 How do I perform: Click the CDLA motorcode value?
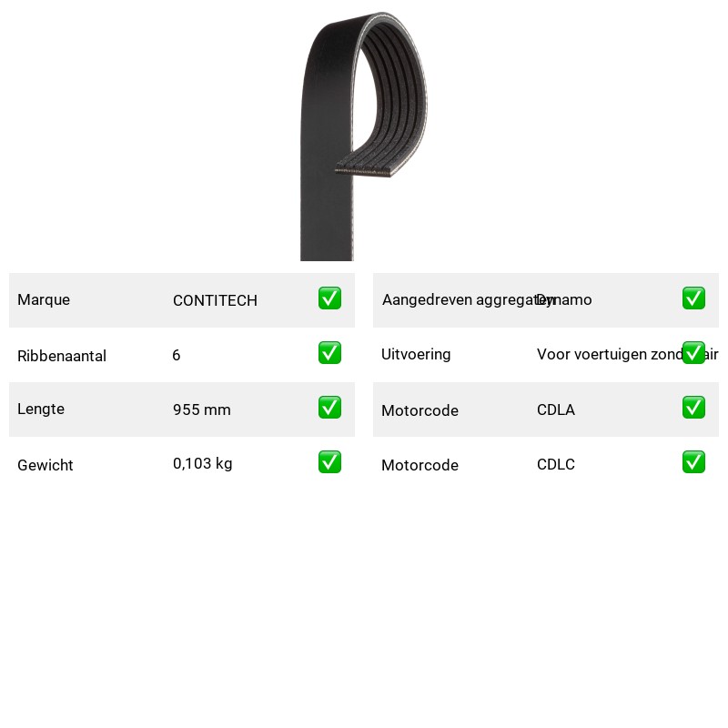tap(556, 409)
